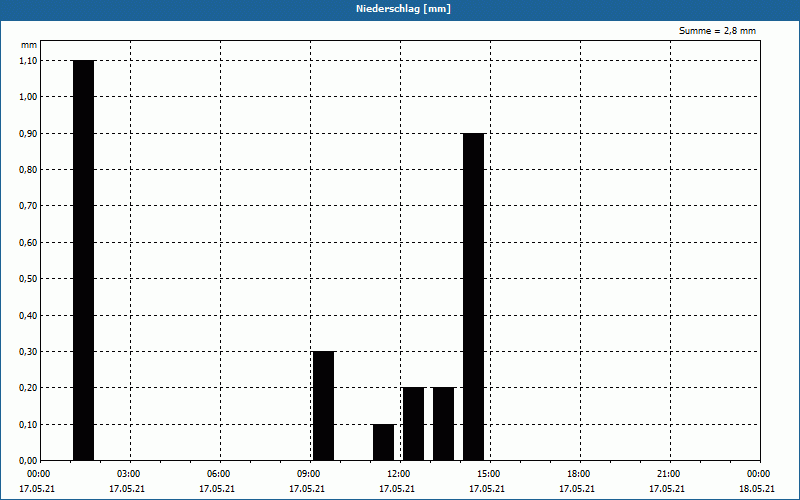
Task: Pick the 0,70 y-axis value
Action: pyautogui.click(x=29, y=206)
